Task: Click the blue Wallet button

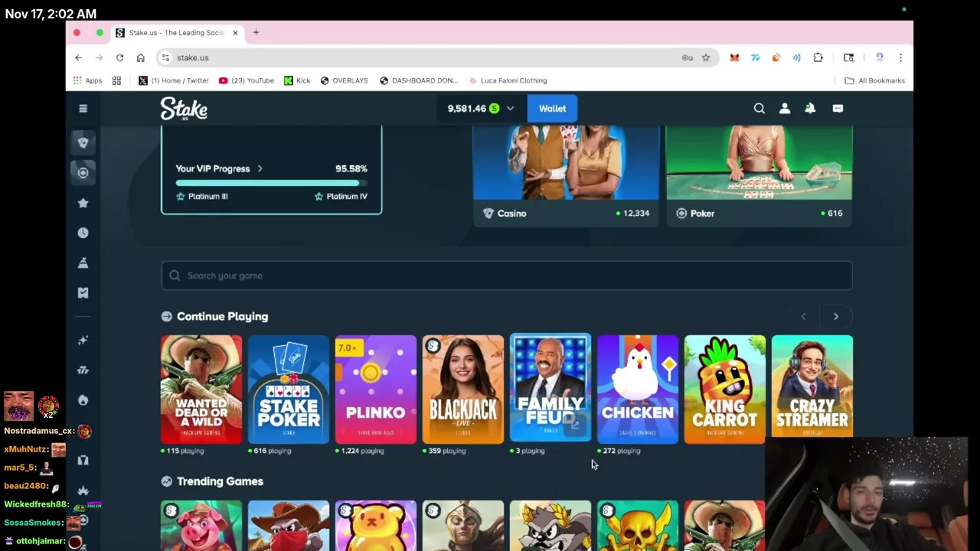Action: [552, 109]
